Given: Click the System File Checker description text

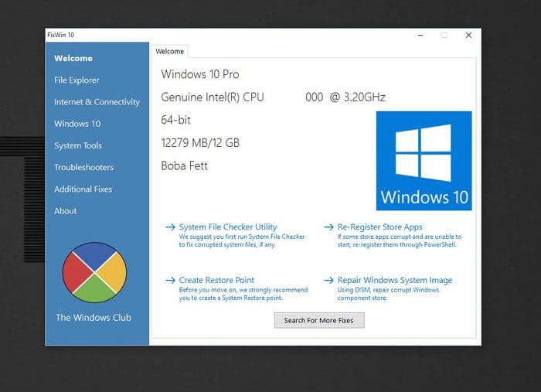Looking at the screenshot, I should [242, 240].
